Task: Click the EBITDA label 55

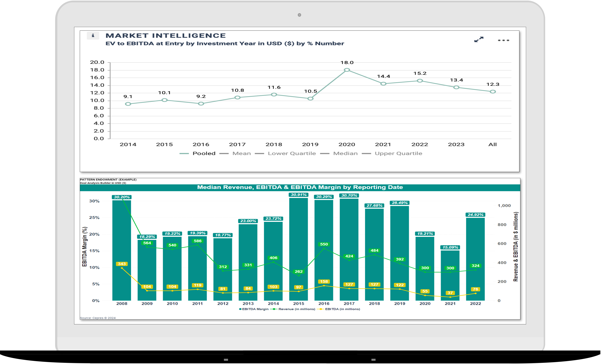Action: [425, 291]
